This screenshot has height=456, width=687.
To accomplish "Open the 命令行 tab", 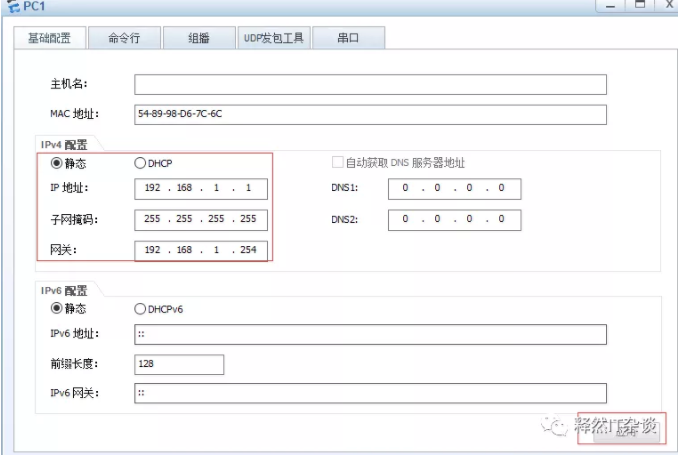I will click(124, 38).
